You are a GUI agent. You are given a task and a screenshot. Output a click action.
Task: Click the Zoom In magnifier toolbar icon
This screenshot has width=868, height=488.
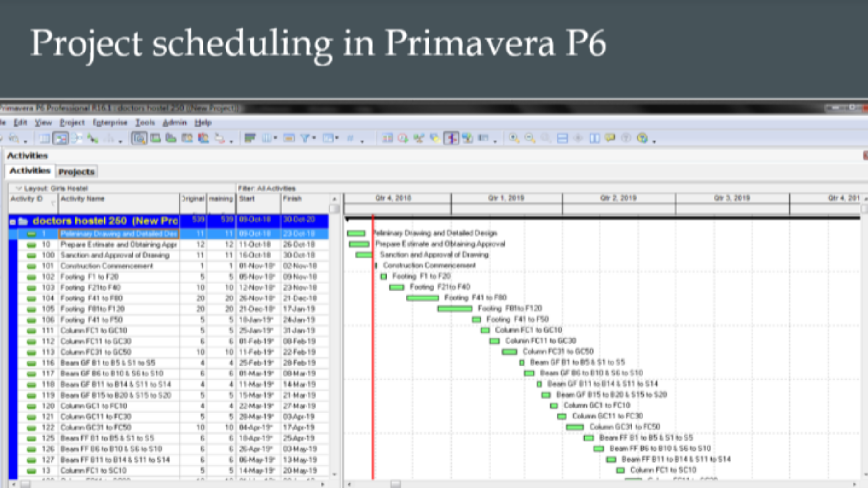tap(514, 138)
